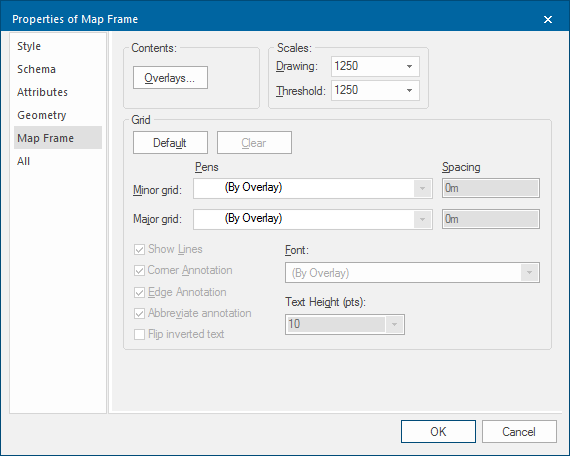570x456 pixels.
Task: Open the Major grid pen dropdown
Action: (x=422, y=219)
